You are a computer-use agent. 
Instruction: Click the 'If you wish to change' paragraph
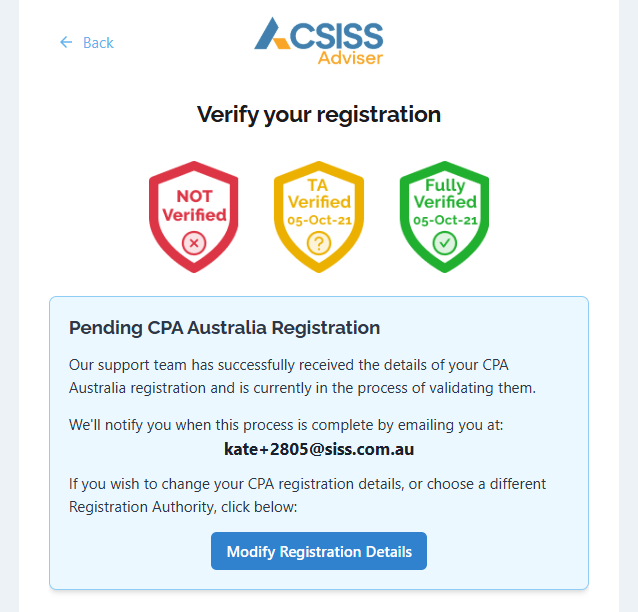coord(309,495)
